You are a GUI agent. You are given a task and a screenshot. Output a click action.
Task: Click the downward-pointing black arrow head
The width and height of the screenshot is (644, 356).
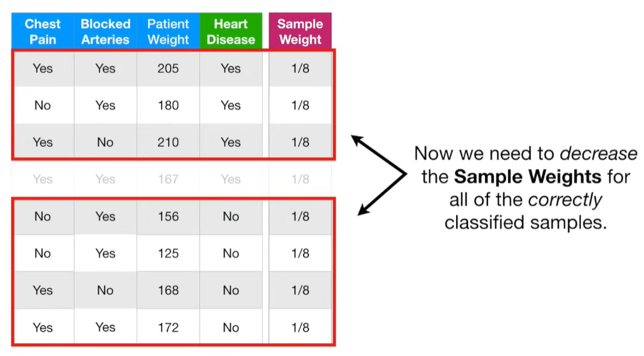363,209
